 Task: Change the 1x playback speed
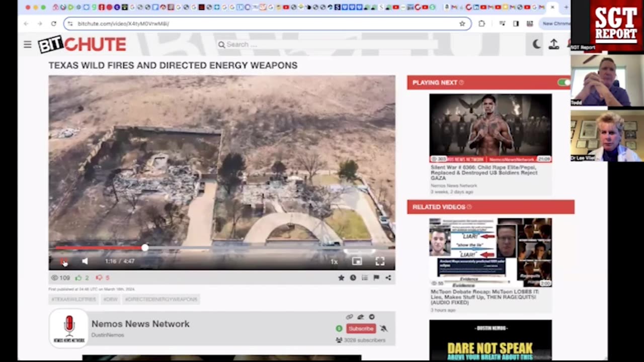(x=334, y=261)
